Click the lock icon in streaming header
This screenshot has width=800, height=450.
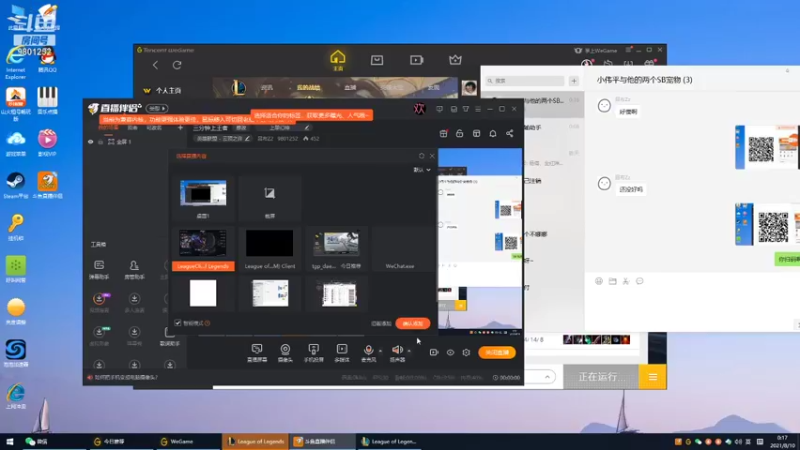[x=460, y=133]
